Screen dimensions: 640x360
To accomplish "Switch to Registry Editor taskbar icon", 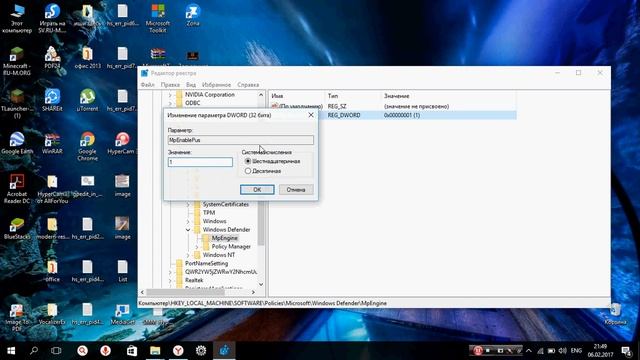I will [x=224, y=351].
